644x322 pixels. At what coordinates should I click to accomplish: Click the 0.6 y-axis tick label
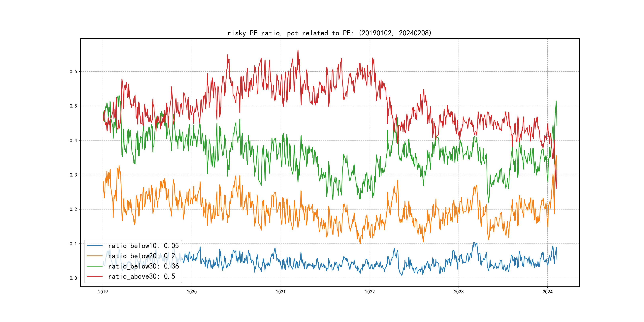[73, 72]
